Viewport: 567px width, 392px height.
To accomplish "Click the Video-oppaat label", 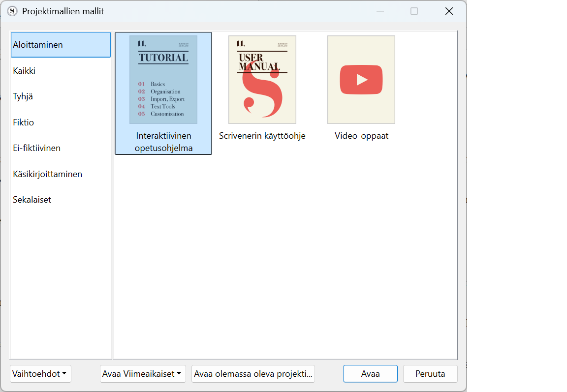I will [361, 136].
